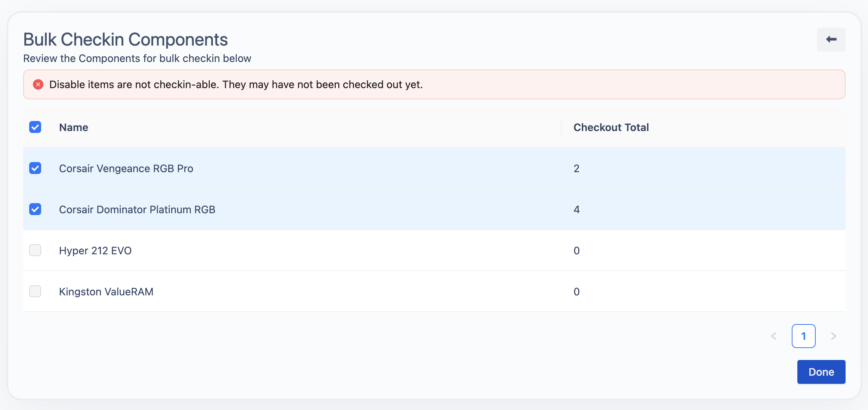Click the red error icon in alert
This screenshot has height=410, width=868.
[38, 84]
